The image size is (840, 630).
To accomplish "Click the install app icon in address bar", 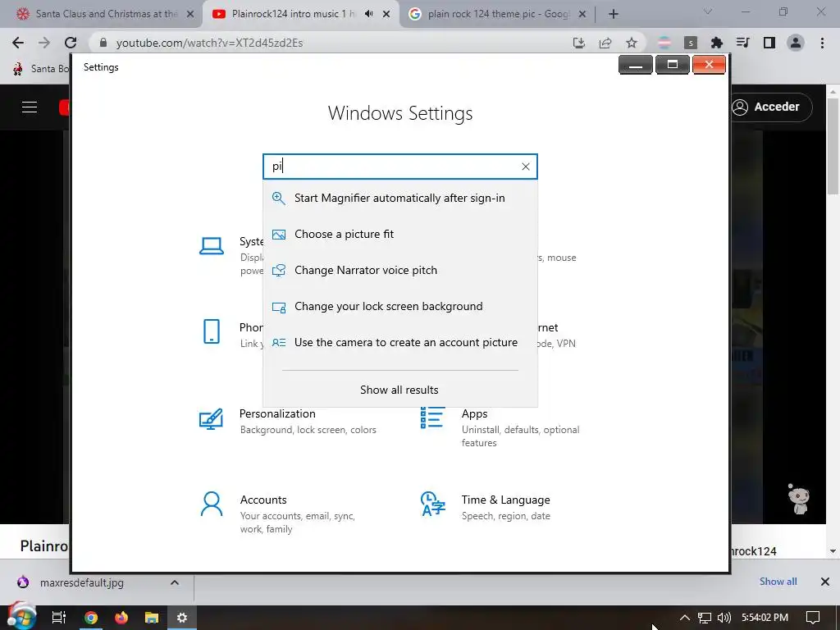I will click(x=579, y=43).
